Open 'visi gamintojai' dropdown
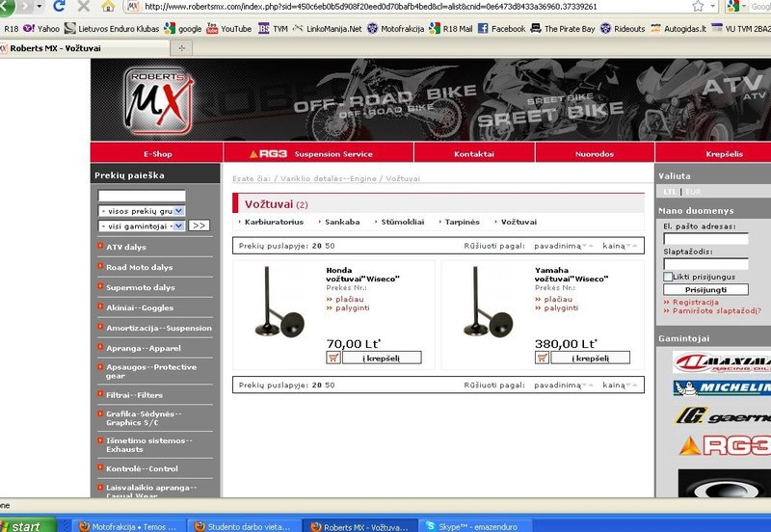The width and height of the screenshot is (771, 532). (x=142, y=226)
